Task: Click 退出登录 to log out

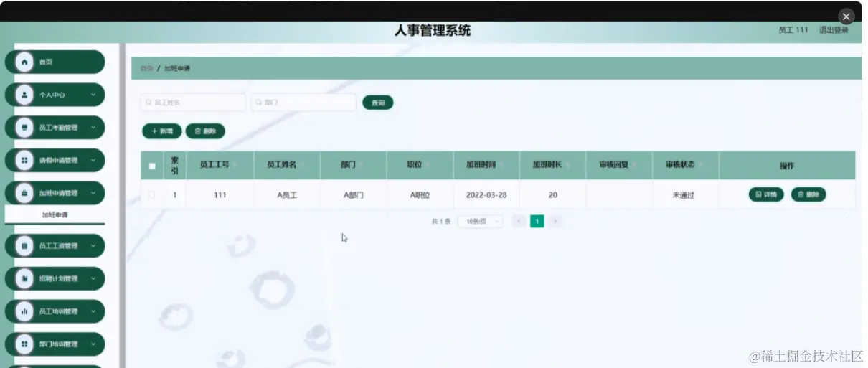Action: (834, 30)
